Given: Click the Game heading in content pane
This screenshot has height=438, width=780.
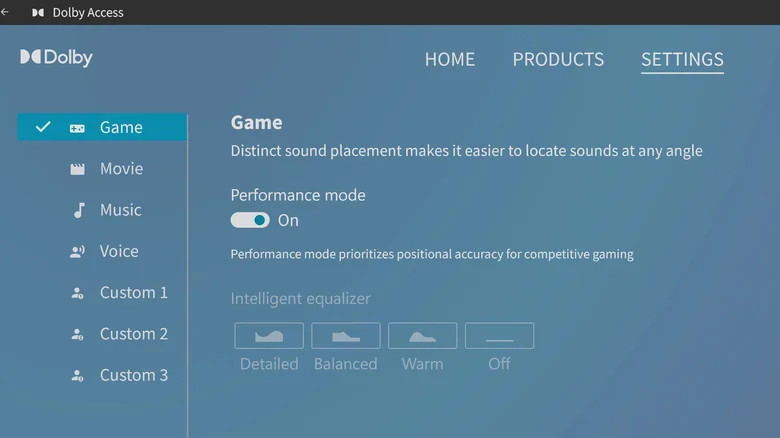Looking at the screenshot, I should [256, 122].
